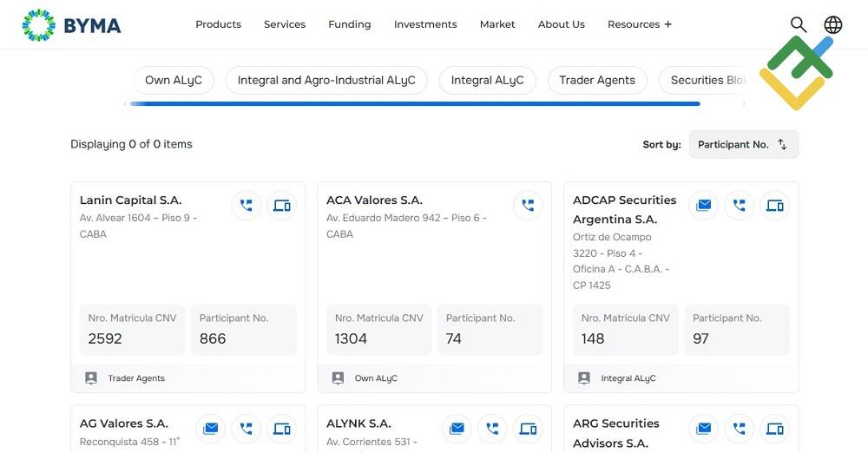This screenshot has width=868, height=453.
Task: Click matricula number 1304
Action: 351,338
